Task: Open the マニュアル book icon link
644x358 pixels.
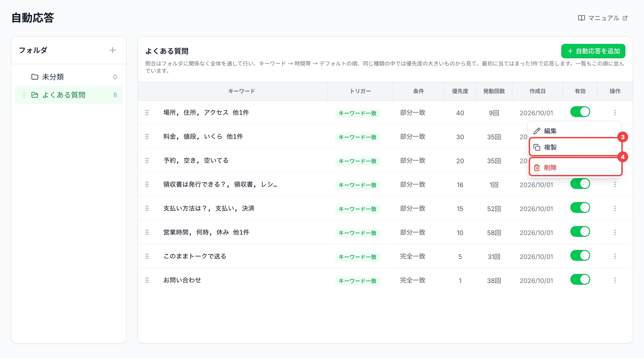Action: tap(602, 18)
